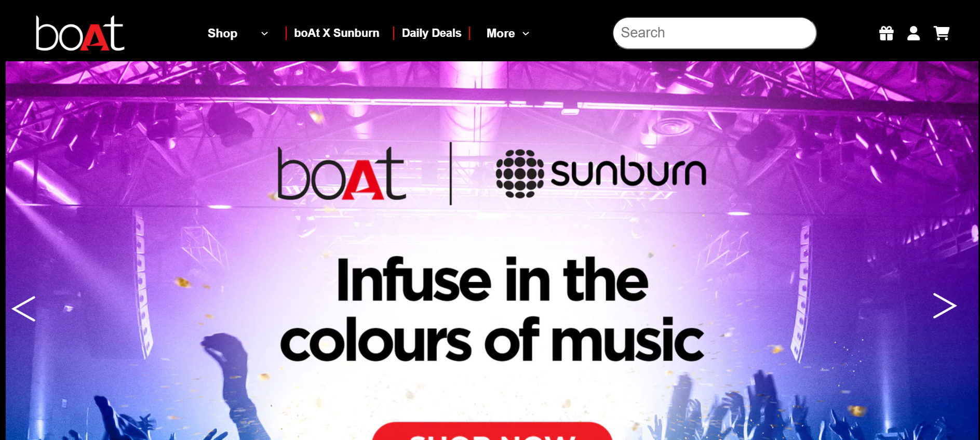Open the user account profile icon

(914, 33)
